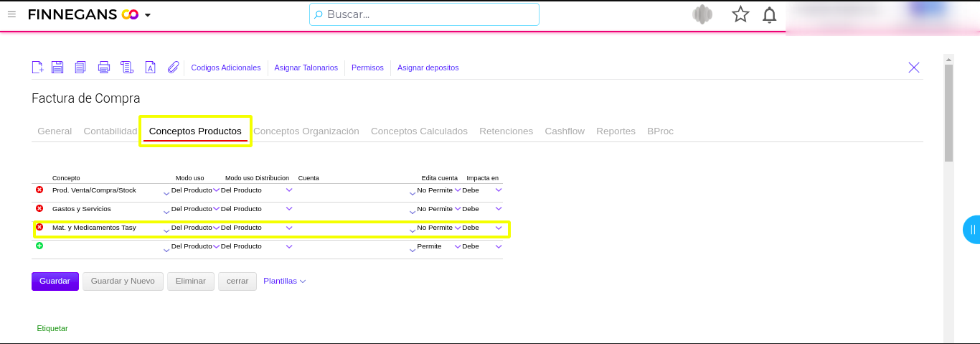This screenshot has height=344, width=980.
Task: Open the BProc tab
Action: [x=660, y=131]
